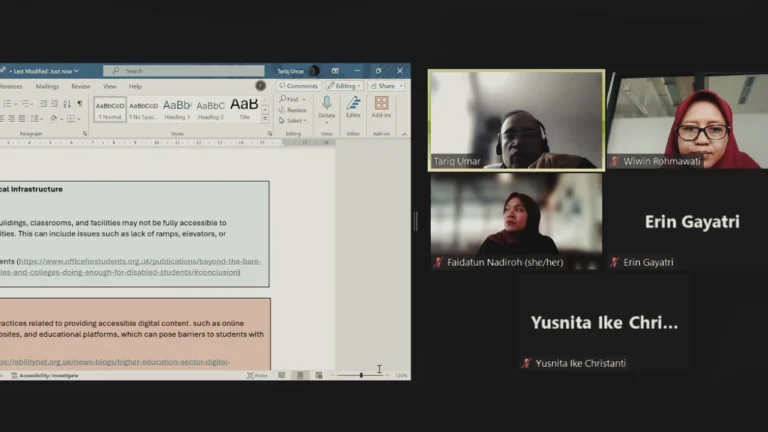This screenshot has width=768, height=432.
Task: Click the zoom slider in status bar
Action: (x=361, y=375)
